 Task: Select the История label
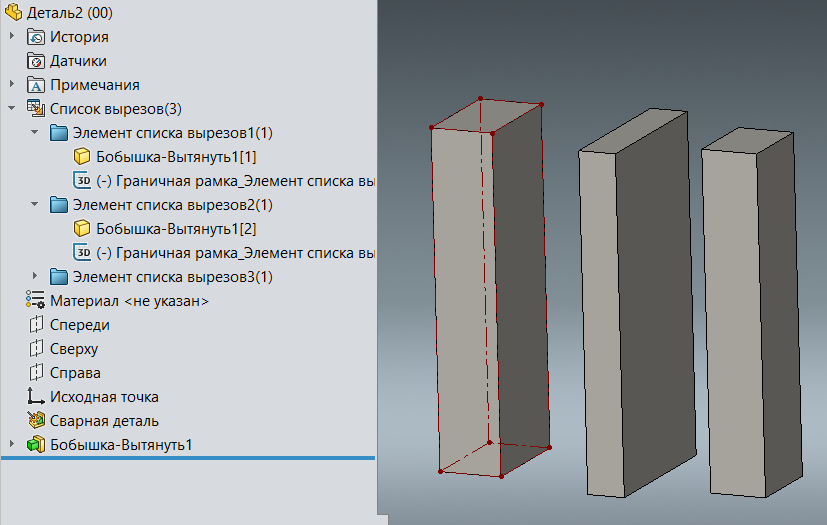coord(79,37)
